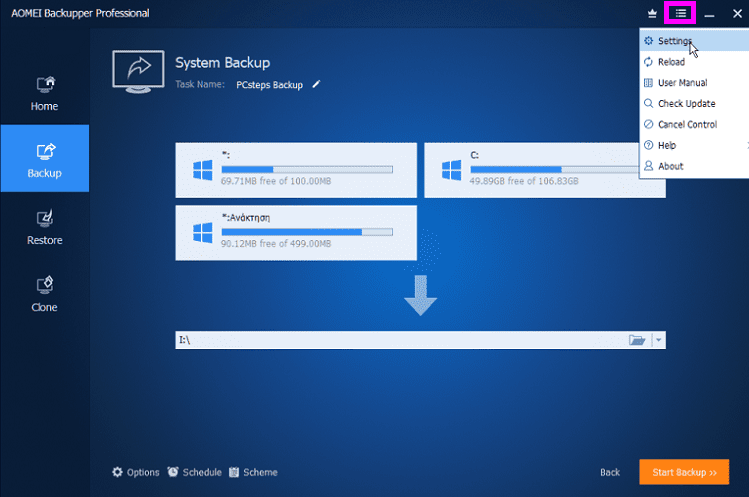The image size is (749, 497).
Task: Open backup Scheme settings
Action: point(254,472)
